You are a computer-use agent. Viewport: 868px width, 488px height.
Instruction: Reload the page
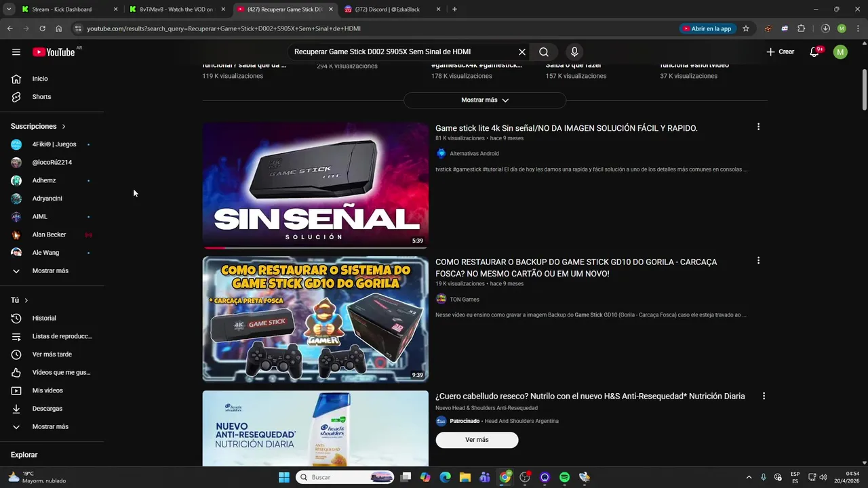pos(42,28)
